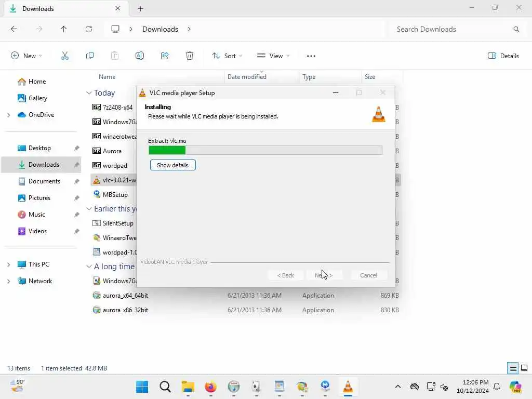Launch Firefox from the taskbar
This screenshot has height=399, width=532.
point(211,387)
